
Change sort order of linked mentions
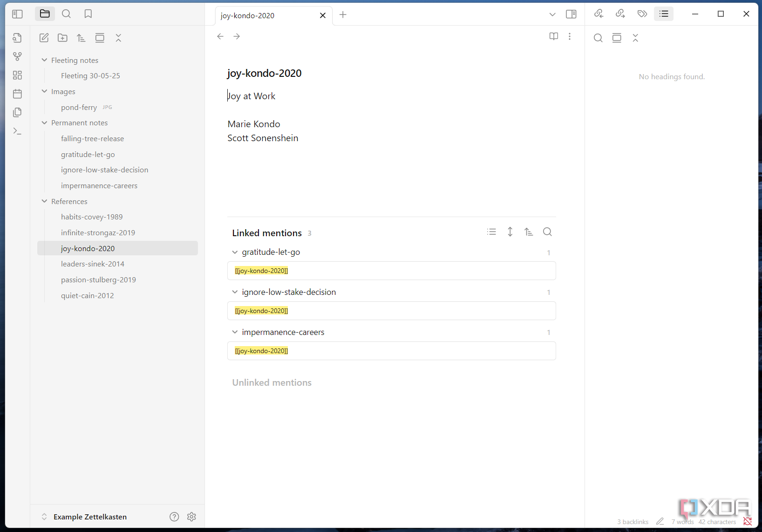pyautogui.click(x=529, y=232)
